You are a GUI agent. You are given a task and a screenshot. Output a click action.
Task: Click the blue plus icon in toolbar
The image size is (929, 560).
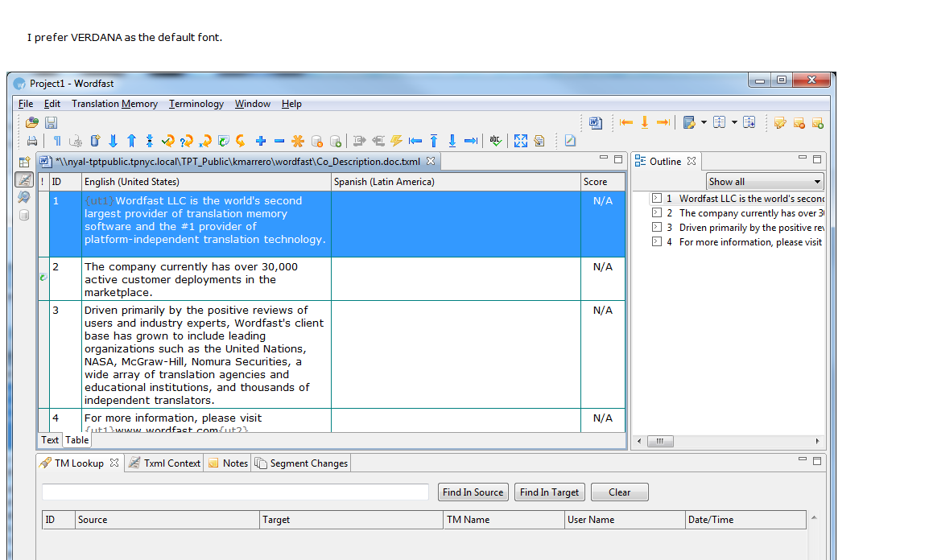coord(260,141)
